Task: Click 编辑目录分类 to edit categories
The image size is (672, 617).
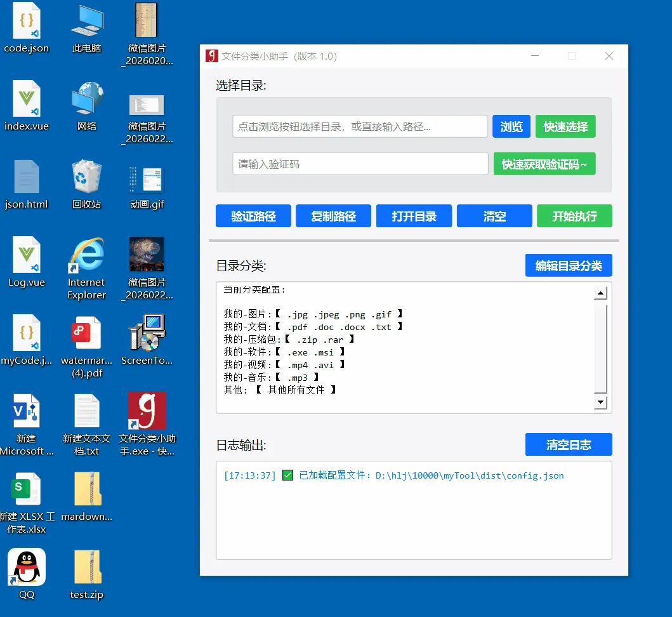Action: 569,265
